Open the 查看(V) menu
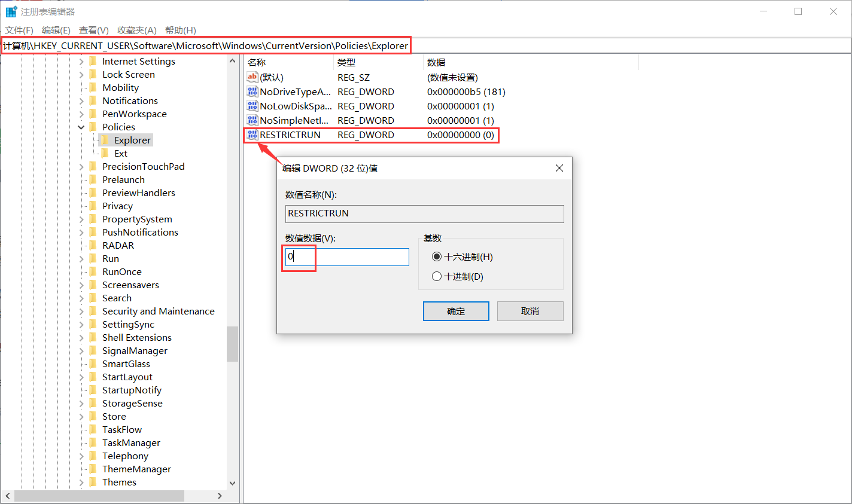 coord(94,30)
